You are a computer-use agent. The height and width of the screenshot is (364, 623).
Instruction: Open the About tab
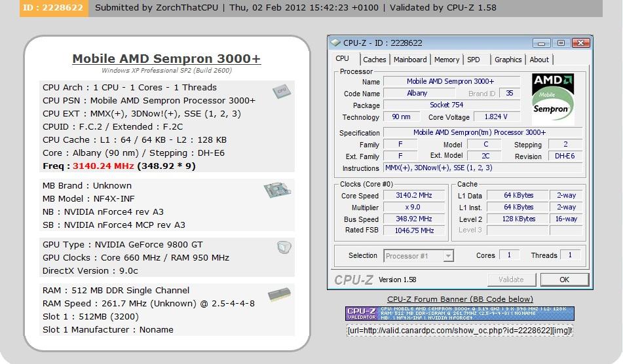pyautogui.click(x=539, y=60)
